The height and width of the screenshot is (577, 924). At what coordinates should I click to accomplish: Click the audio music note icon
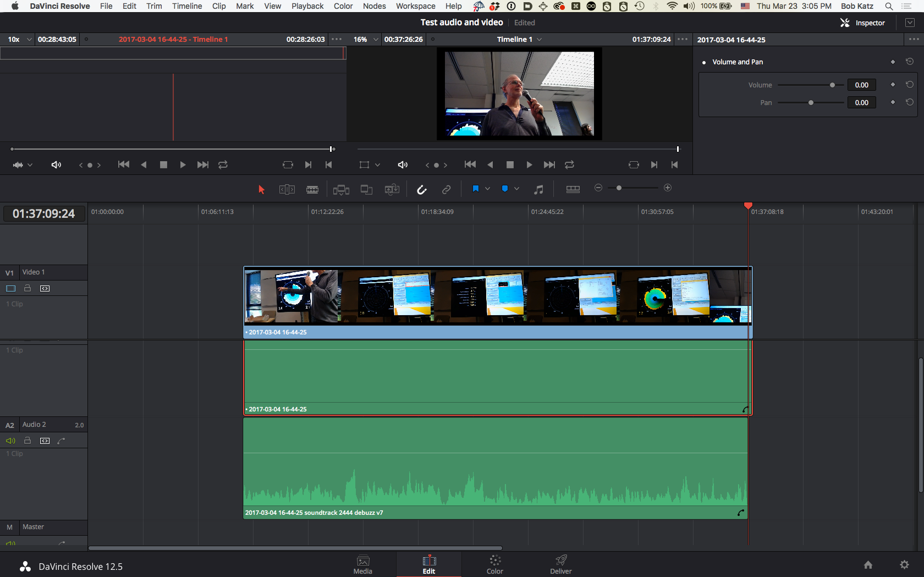click(x=539, y=189)
